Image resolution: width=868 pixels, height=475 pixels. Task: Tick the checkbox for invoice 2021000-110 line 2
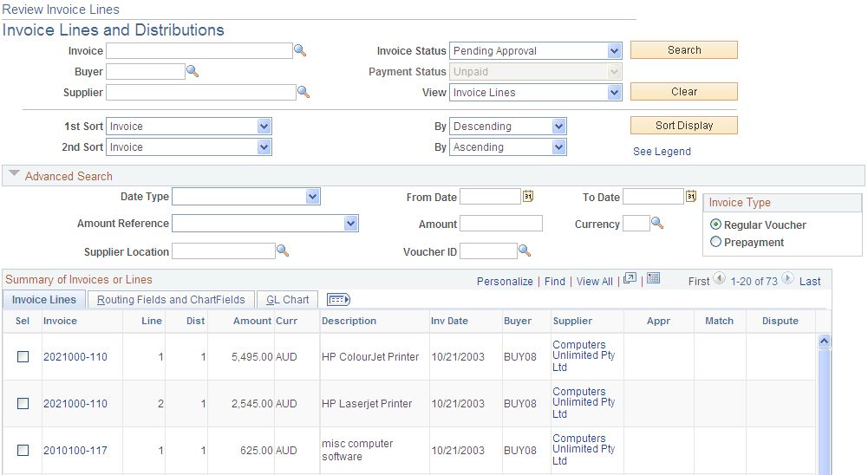click(x=23, y=404)
